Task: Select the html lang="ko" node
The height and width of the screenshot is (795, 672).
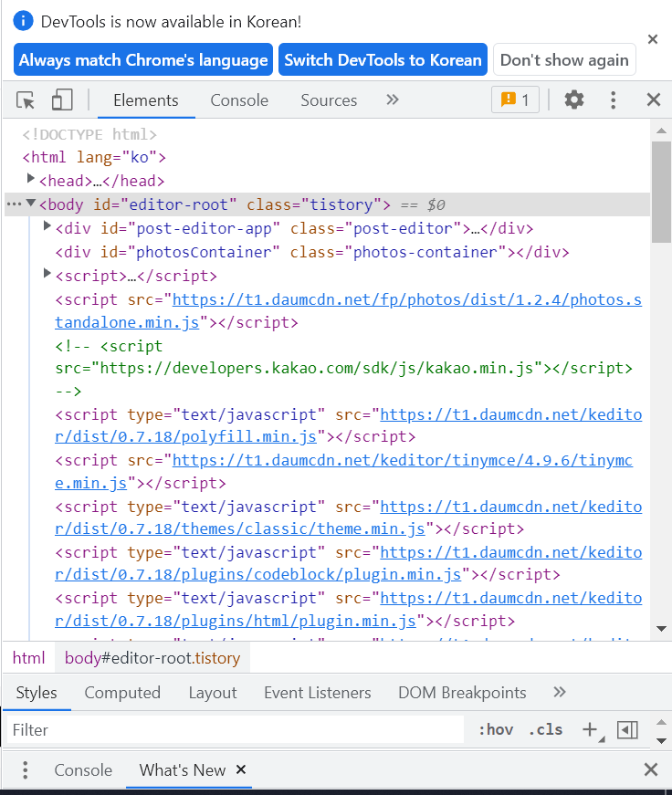Action: 94,157
